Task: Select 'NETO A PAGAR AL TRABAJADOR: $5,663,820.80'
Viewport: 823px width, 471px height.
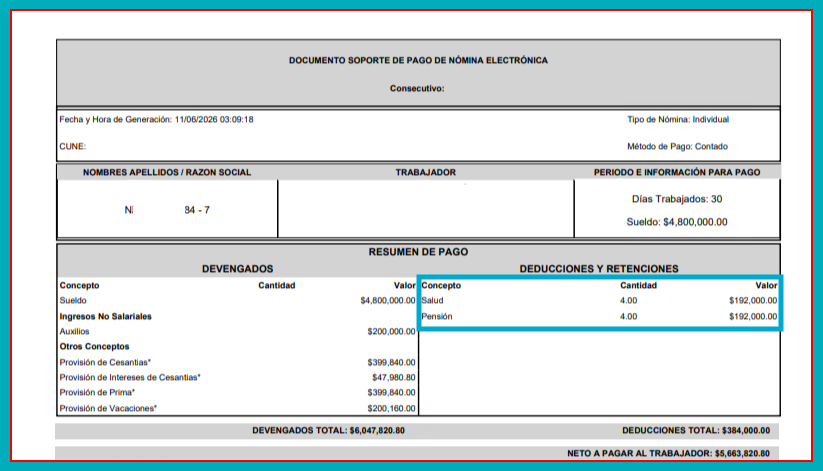Action: 668,453
